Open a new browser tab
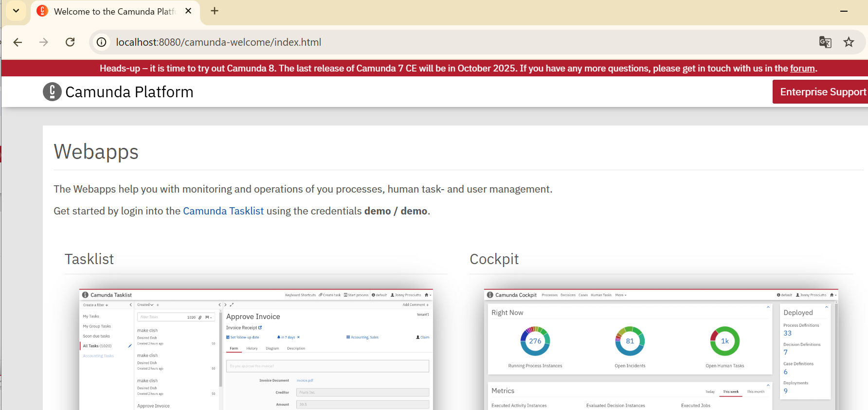The height and width of the screenshot is (410, 868). (215, 11)
